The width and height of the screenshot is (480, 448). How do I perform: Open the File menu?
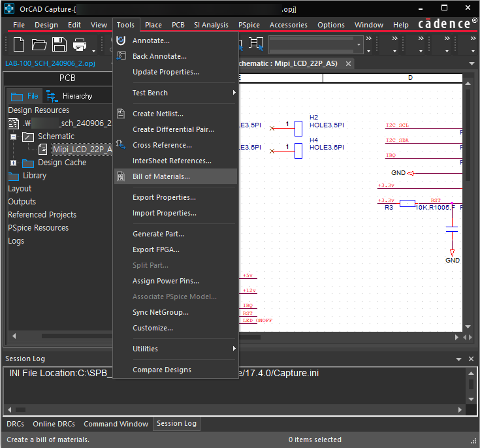(x=19, y=25)
